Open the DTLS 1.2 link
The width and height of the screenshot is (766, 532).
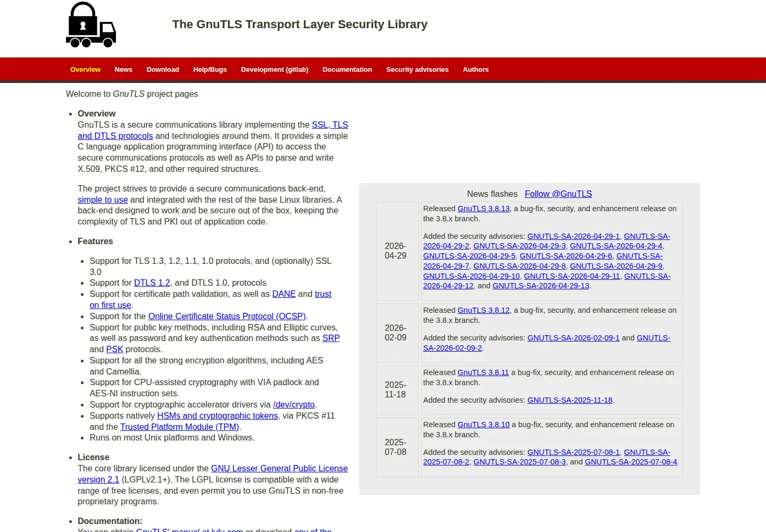(152, 282)
